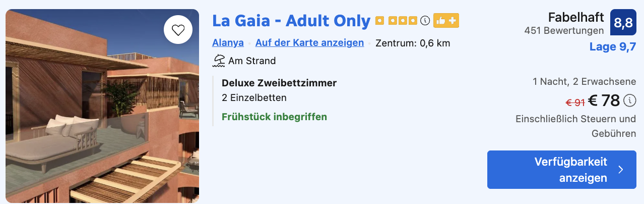Click the green 'Frühstück inbegriffen' label
The image size is (644, 204).
point(274,117)
